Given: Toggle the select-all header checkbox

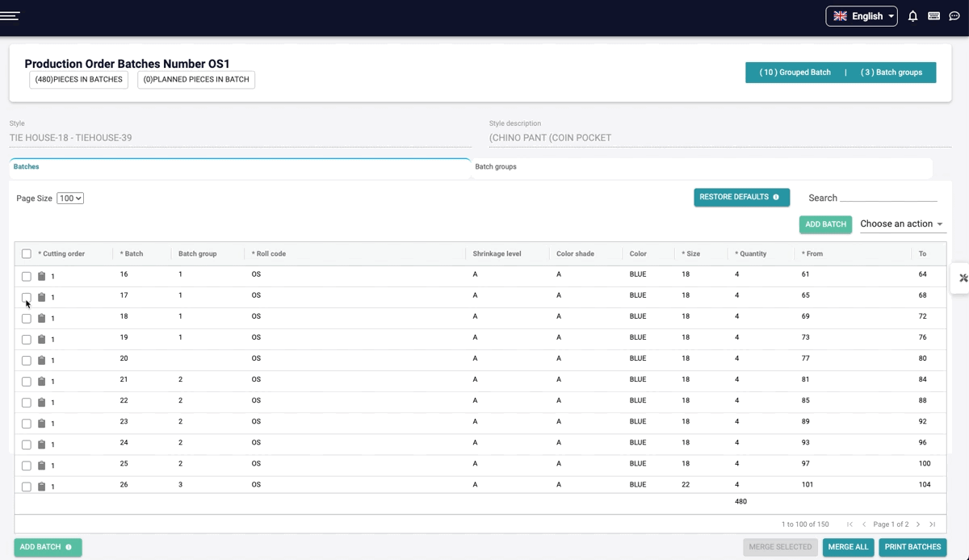Looking at the screenshot, I should 27,253.
